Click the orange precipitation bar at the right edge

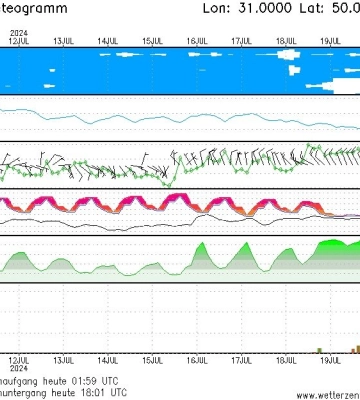[x=358, y=349]
